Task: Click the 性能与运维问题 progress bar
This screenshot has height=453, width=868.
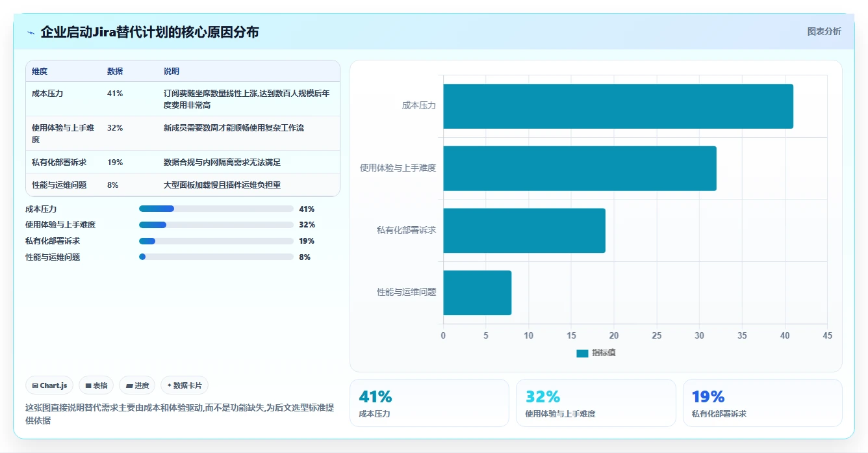Action: (x=216, y=257)
